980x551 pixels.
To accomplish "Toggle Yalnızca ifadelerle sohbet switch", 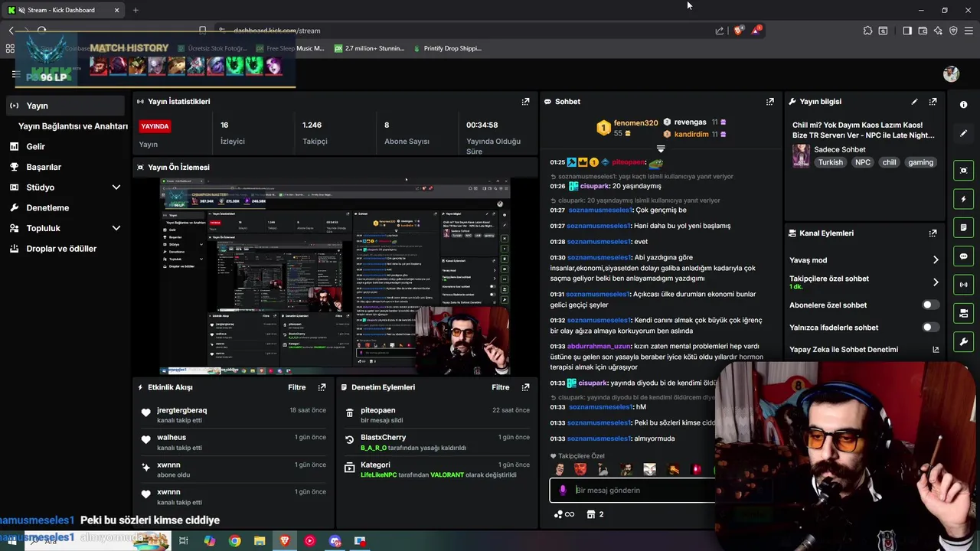I will [x=930, y=327].
